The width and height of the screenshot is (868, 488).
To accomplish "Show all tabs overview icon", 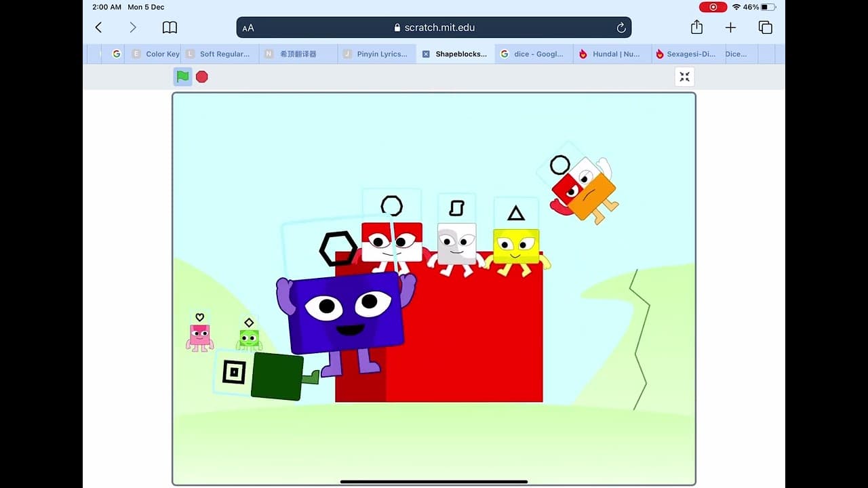I will pyautogui.click(x=766, y=27).
